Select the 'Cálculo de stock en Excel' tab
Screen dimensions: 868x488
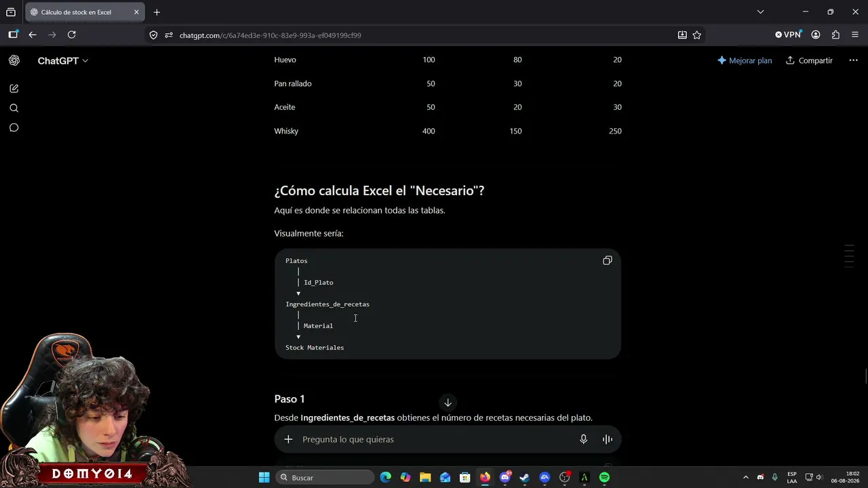pos(84,12)
